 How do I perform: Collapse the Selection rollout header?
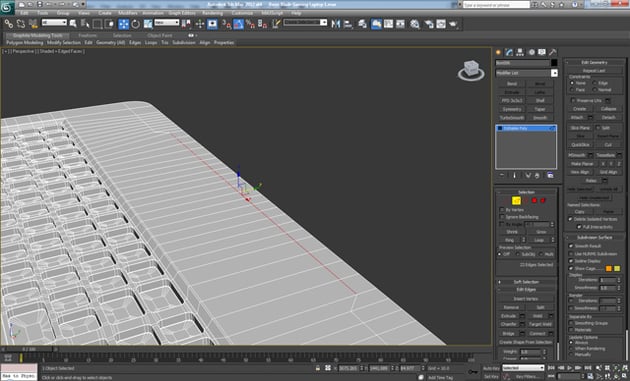pyautogui.click(x=526, y=192)
